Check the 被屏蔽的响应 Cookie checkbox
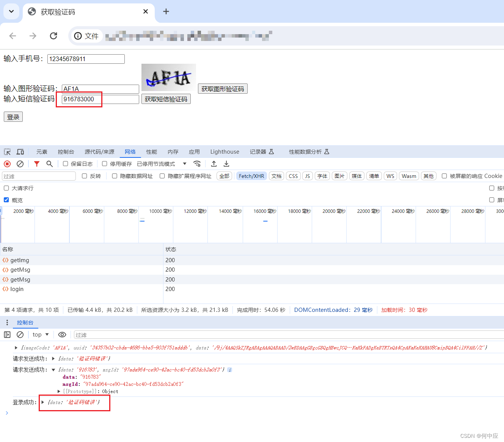This screenshot has height=442, width=504. (x=444, y=176)
